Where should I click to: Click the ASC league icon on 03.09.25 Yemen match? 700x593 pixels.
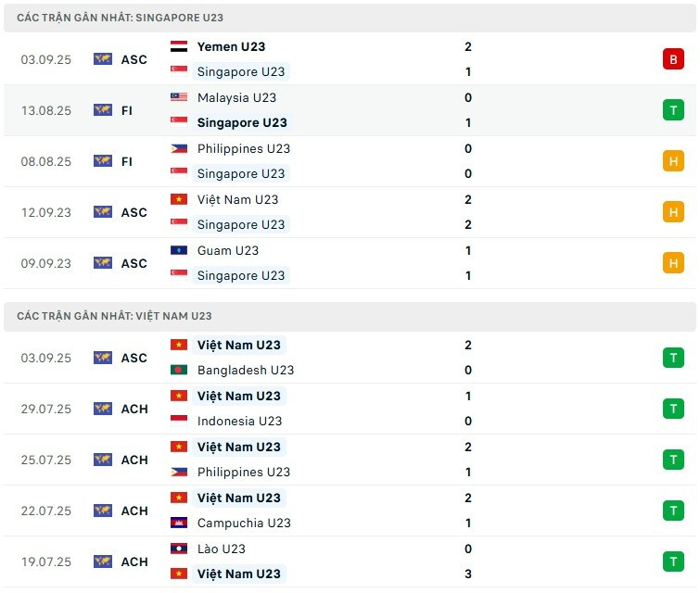click(103, 59)
